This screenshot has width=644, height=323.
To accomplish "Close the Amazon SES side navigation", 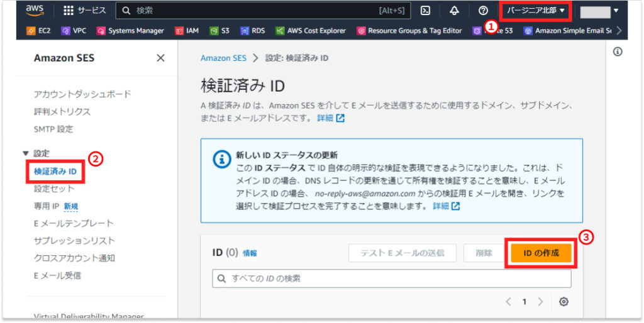I will pyautogui.click(x=160, y=58).
